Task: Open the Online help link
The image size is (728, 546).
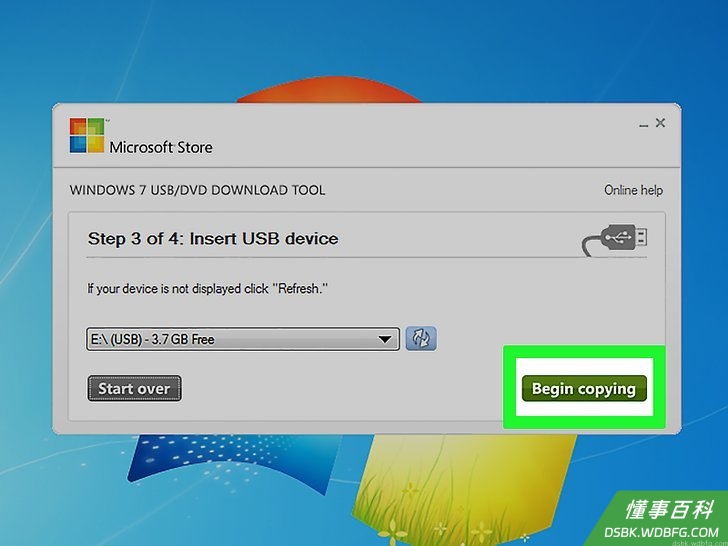Action: pos(633,190)
